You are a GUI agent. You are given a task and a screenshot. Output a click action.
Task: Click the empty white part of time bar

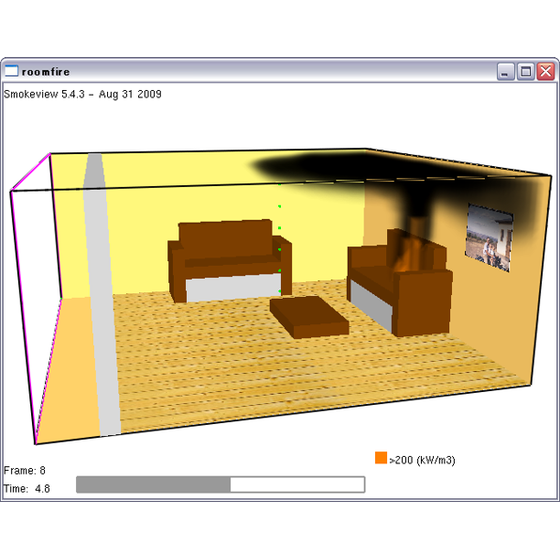point(297,485)
